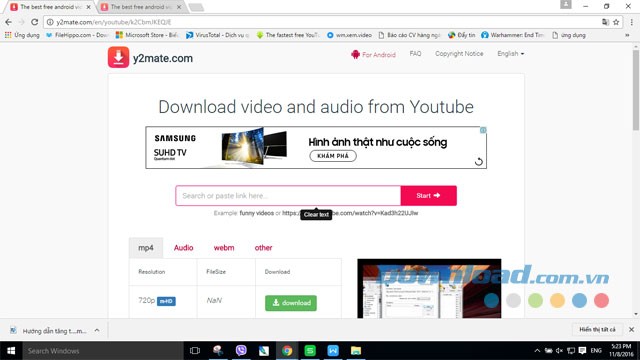Open Chrome's three-dot menu
The image size is (640, 360).
coord(631,22)
